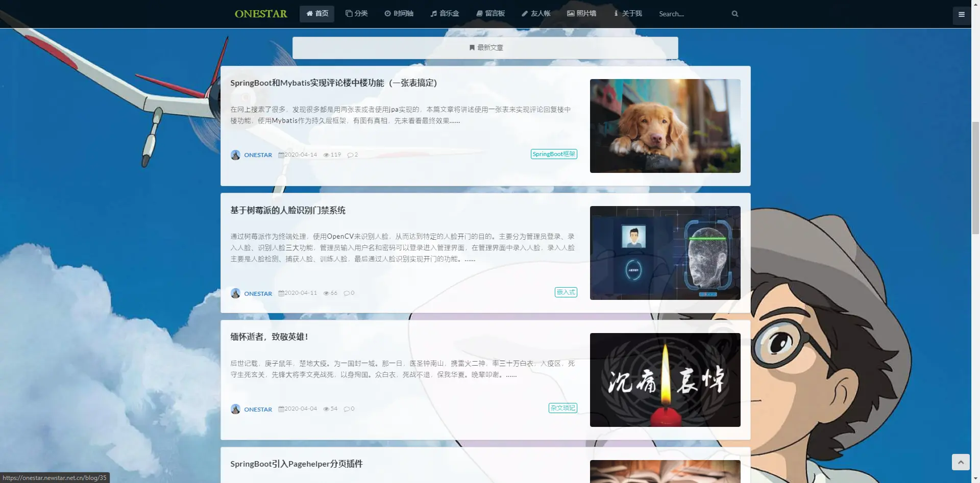
Task: Click the date text 2020-04-04
Action: (x=301, y=409)
